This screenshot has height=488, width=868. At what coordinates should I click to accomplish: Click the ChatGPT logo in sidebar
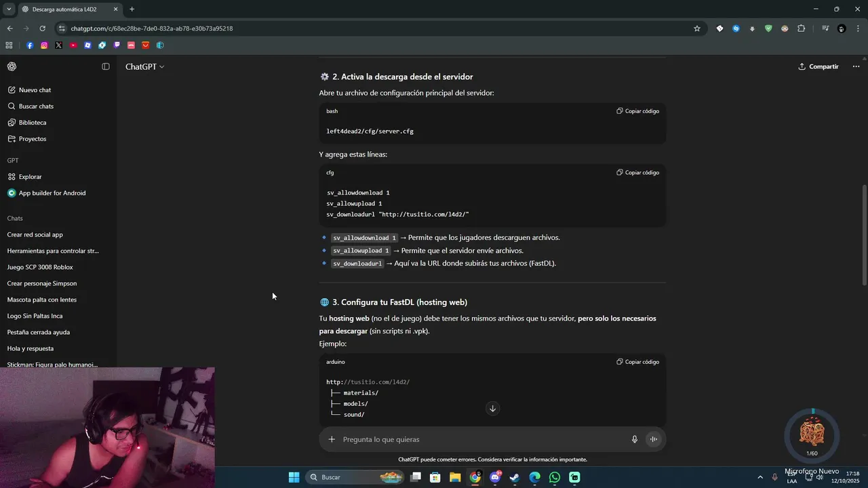click(12, 66)
